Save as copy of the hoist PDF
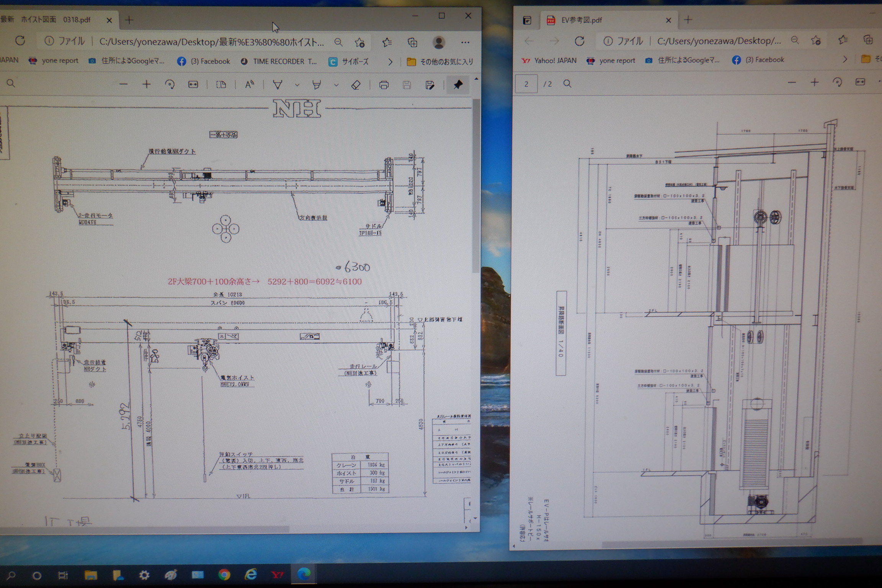The height and width of the screenshot is (588, 882). pyautogui.click(x=430, y=85)
